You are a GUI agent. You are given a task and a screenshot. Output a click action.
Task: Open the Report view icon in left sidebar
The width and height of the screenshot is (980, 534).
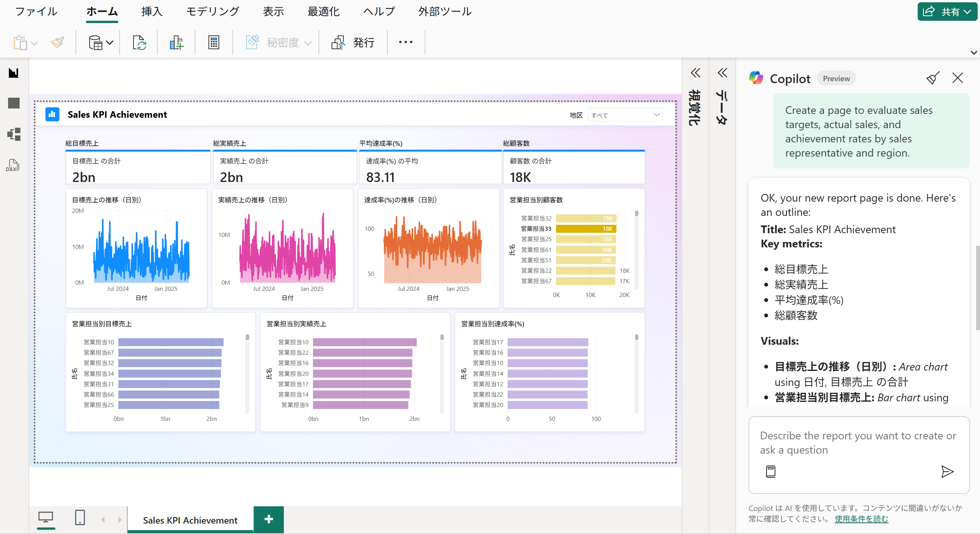pos(14,73)
